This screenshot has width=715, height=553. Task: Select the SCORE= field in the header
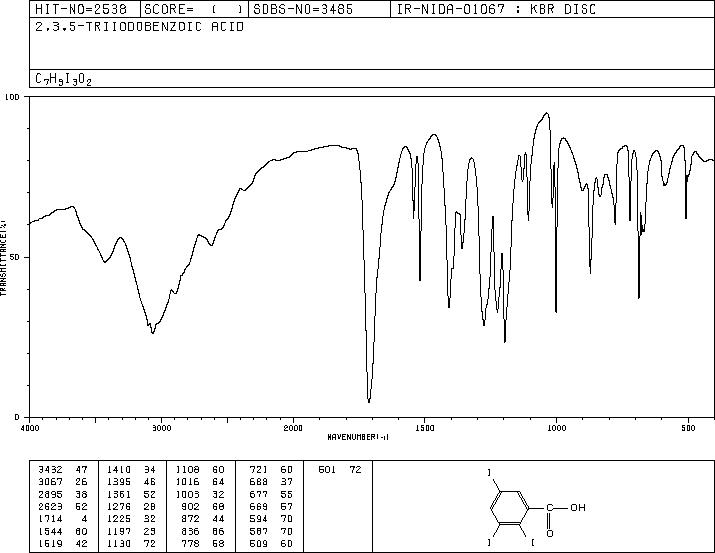194,9
